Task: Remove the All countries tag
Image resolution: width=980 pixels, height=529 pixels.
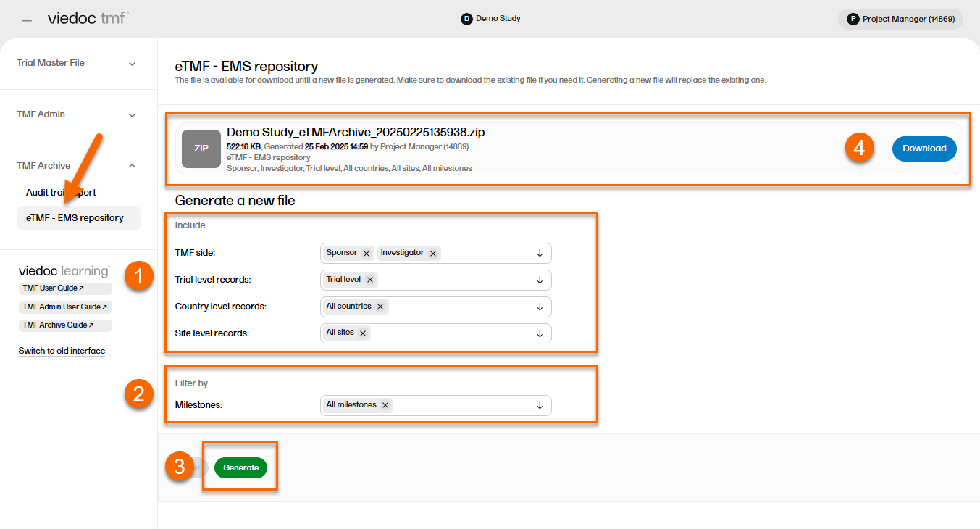Action: click(x=380, y=307)
